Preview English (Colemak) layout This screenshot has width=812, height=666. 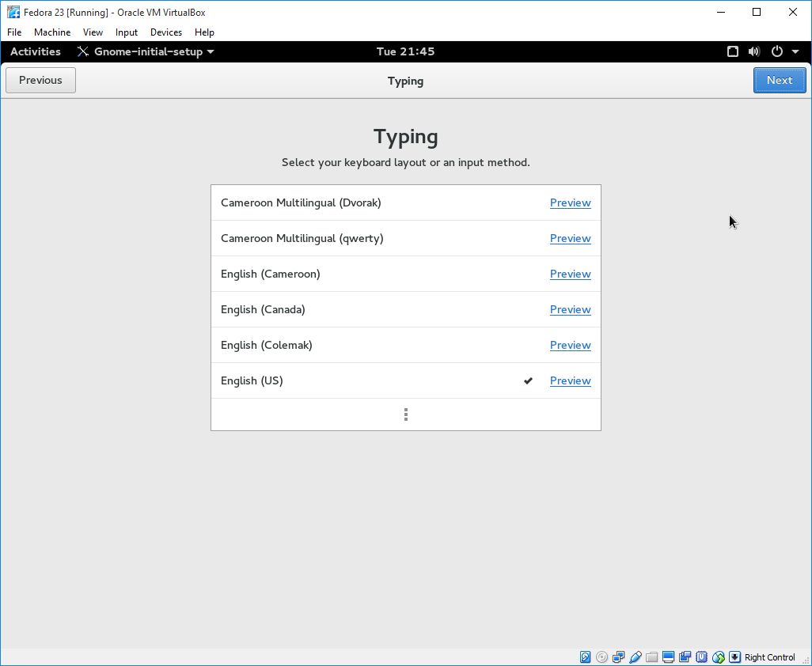[x=570, y=345]
